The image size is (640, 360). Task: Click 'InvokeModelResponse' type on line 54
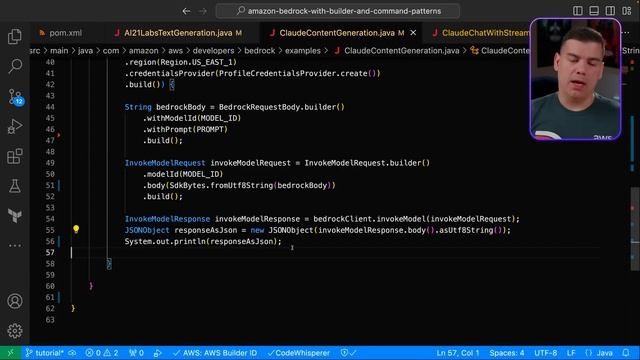pyautogui.click(x=167, y=219)
